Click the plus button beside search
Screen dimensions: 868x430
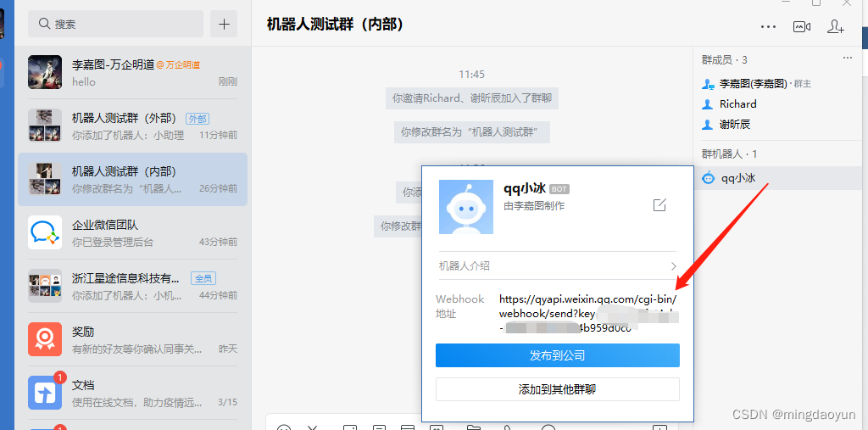[x=224, y=24]
